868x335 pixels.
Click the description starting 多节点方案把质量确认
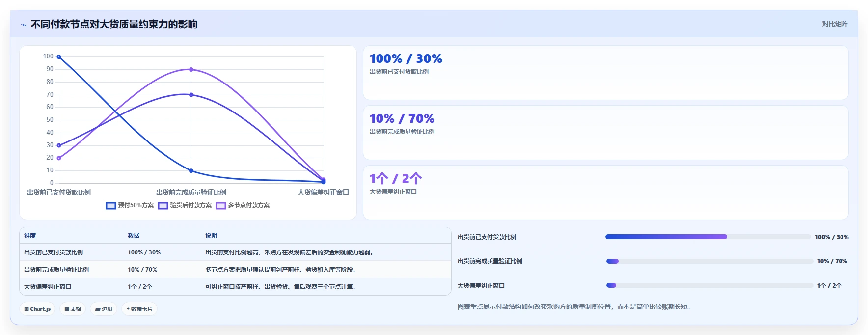(x=281, y=270)
